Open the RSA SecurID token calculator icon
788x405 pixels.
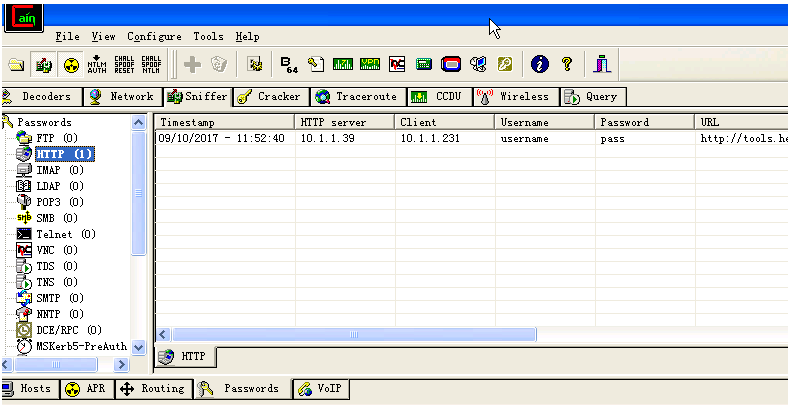click(x=451, y=64)
